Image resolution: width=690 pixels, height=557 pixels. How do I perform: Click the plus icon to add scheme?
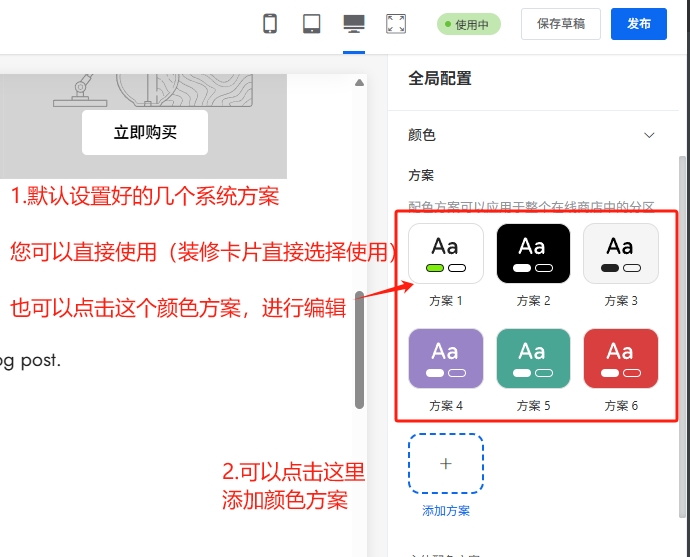click(446, 464)
